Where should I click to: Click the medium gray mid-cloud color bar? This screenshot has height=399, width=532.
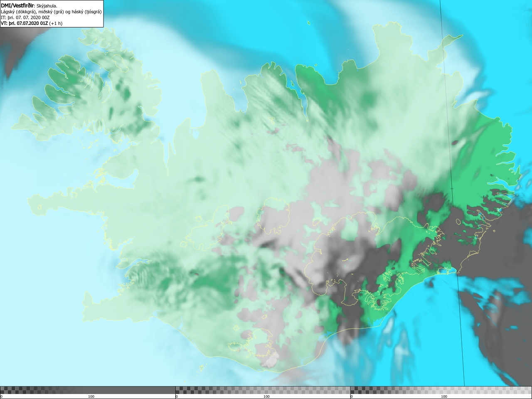[x=263, y=390]
